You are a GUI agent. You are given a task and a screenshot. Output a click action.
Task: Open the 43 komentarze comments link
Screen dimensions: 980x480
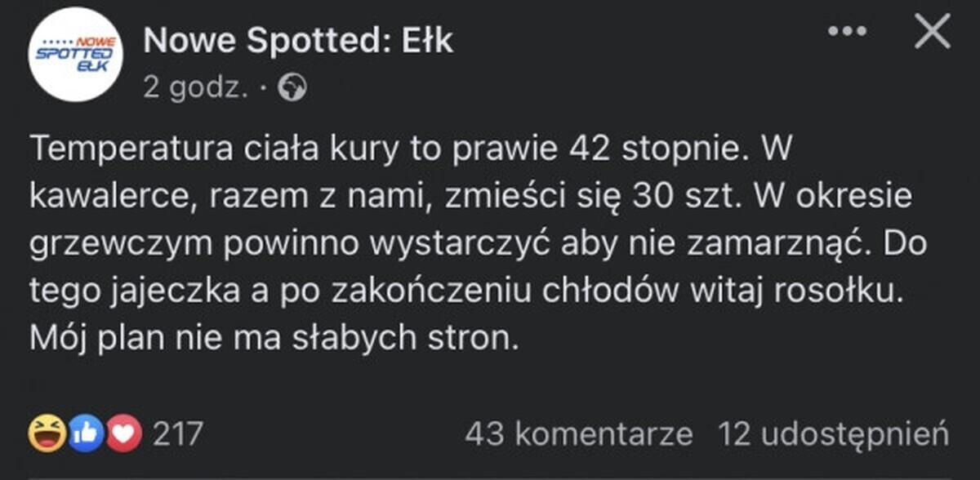pos(578,433)
